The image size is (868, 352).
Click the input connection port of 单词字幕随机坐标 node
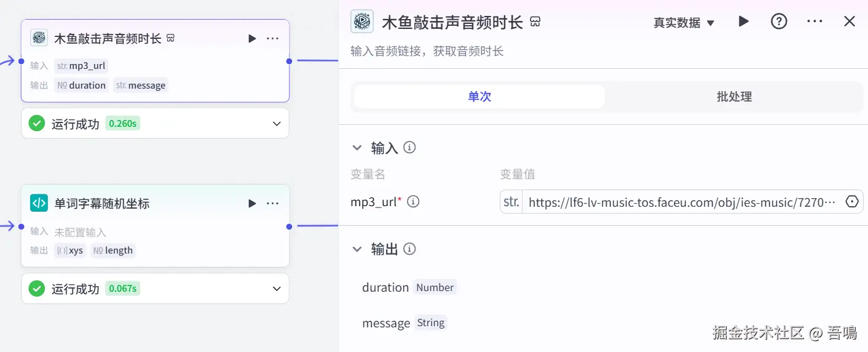pyautogui.click(x=22, y=226)
